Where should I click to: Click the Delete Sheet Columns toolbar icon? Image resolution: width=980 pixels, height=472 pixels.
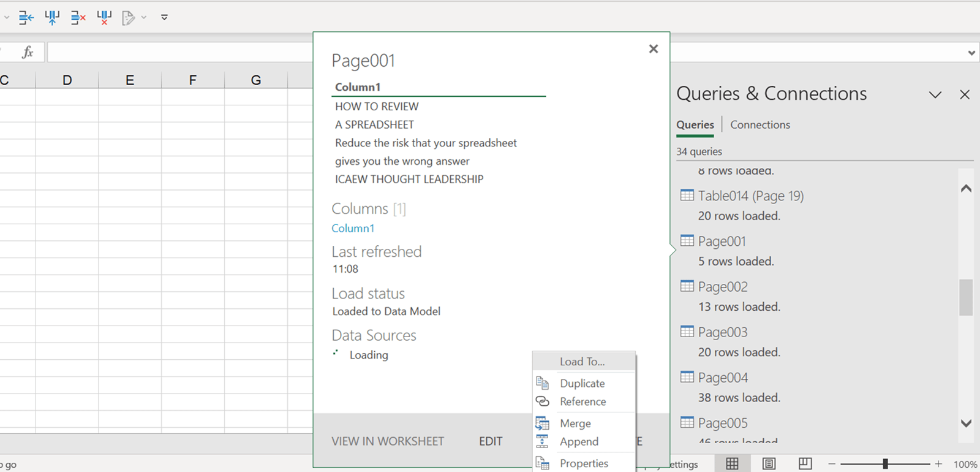click(x=104, y=18)
